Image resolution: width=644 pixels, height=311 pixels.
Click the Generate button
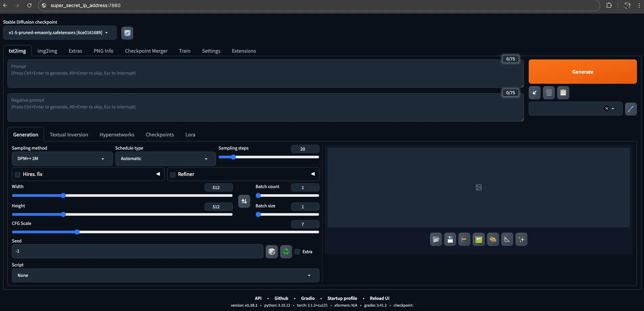pyautogui.click(x=582, y=72)
